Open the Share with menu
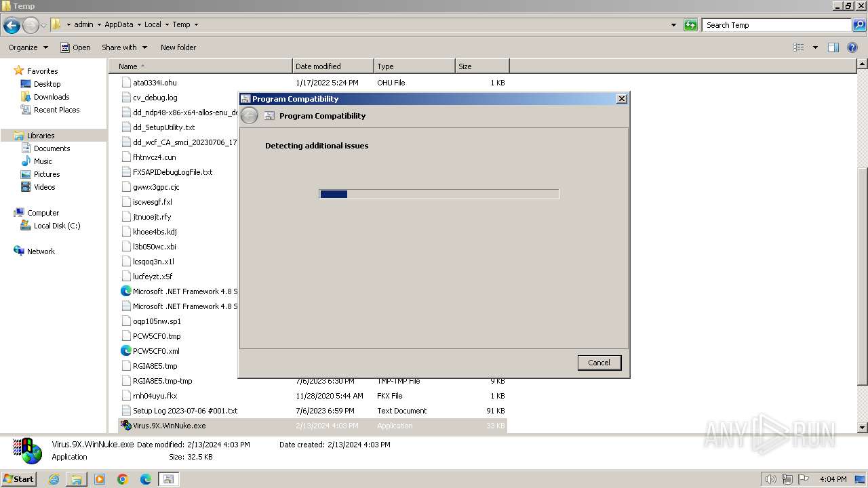 (124, 47)
